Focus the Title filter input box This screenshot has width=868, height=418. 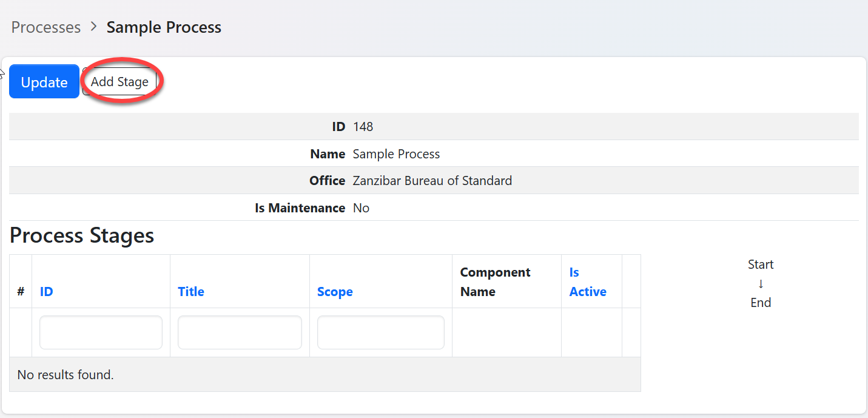click(240, 332)
